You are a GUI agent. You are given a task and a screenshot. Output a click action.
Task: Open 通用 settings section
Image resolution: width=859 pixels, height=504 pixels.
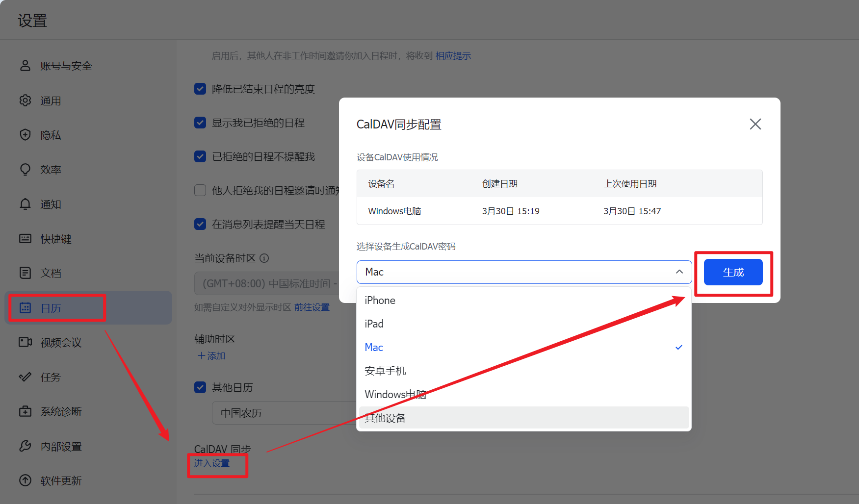click(x=88, y=101)
